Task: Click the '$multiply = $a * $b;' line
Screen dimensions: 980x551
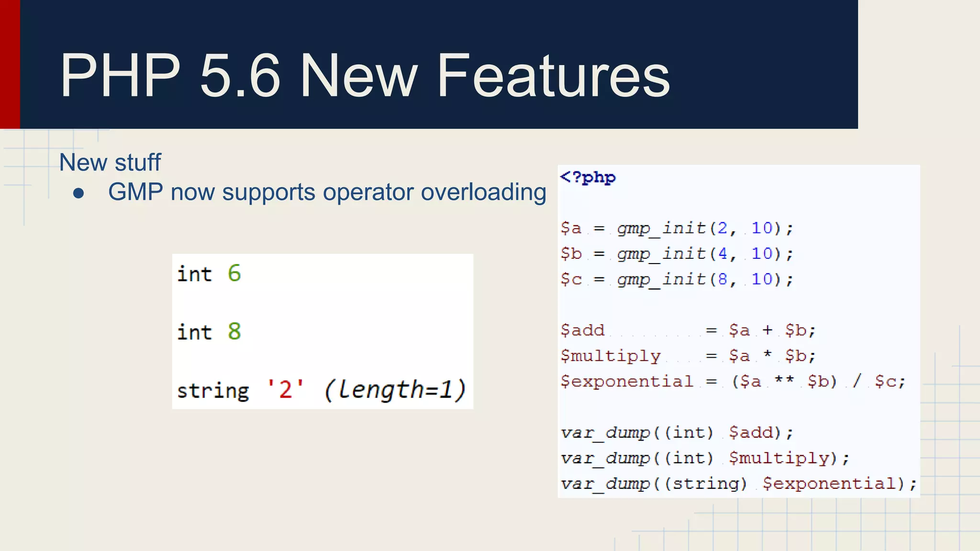Action: point(688,356)
